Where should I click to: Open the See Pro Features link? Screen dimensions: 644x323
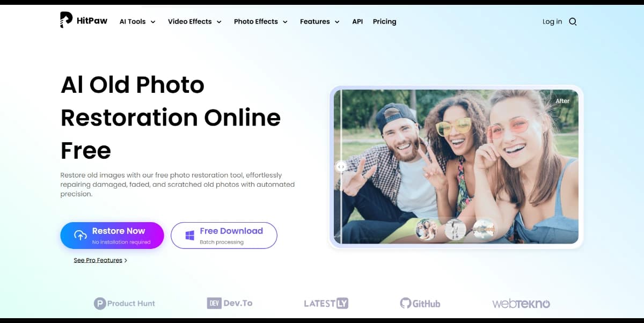click(x=100, y=260)
